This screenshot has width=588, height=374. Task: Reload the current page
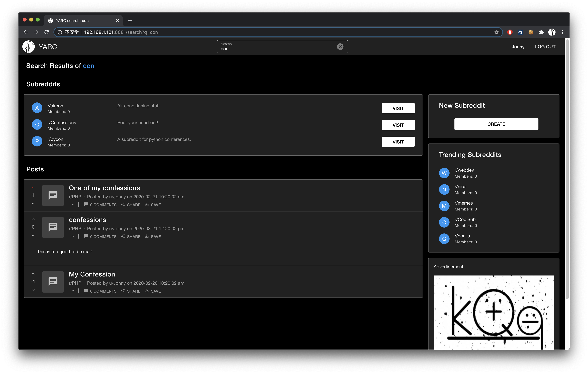(47, 32)
